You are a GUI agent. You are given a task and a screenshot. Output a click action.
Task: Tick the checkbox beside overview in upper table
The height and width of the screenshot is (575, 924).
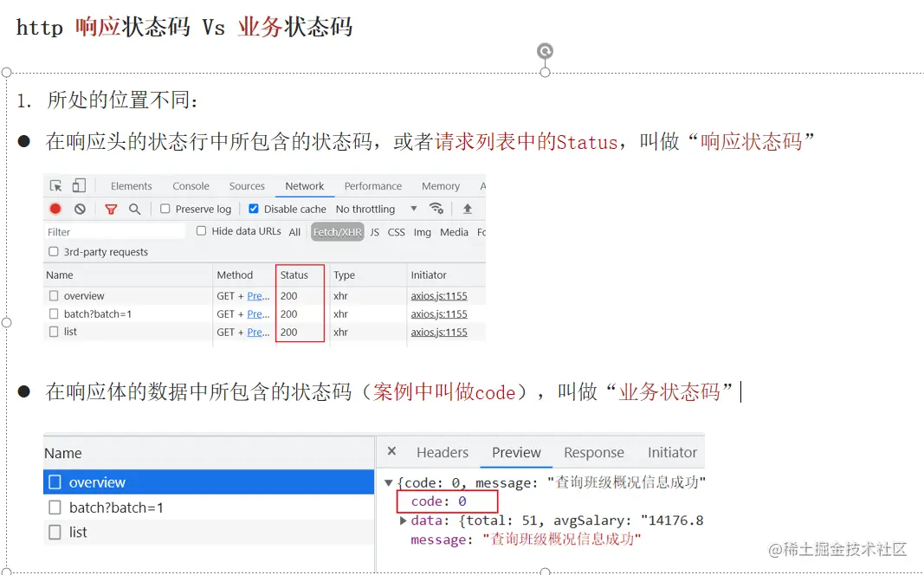(54, 296)
